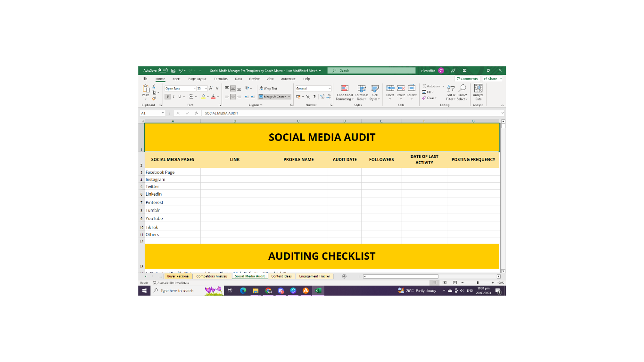
Task: Decrease the cell indent
Action: (x=247, y=97)
